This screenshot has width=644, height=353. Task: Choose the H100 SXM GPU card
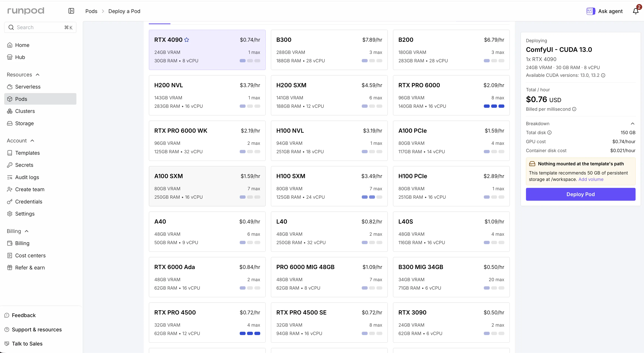tap(329, 186)
